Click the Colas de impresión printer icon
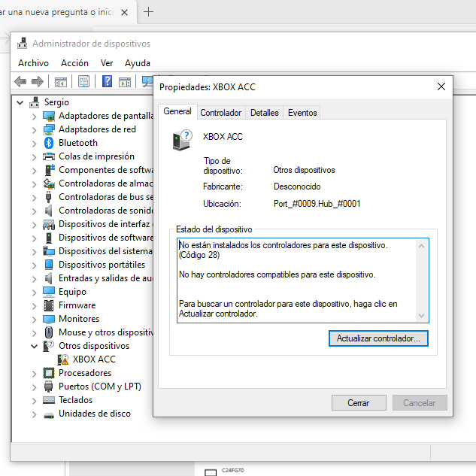Screen dimensions: 476x476 (x=49, y=156)
